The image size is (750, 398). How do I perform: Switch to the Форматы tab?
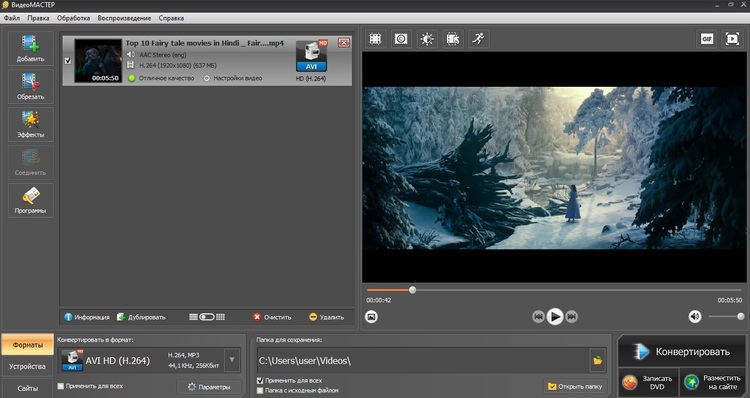[x=27, y=344]
